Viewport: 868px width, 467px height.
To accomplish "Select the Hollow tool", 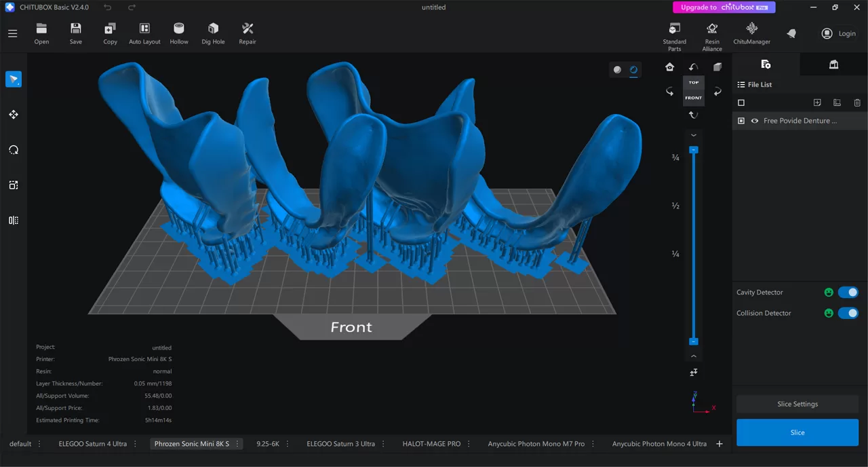I will 178,33.
